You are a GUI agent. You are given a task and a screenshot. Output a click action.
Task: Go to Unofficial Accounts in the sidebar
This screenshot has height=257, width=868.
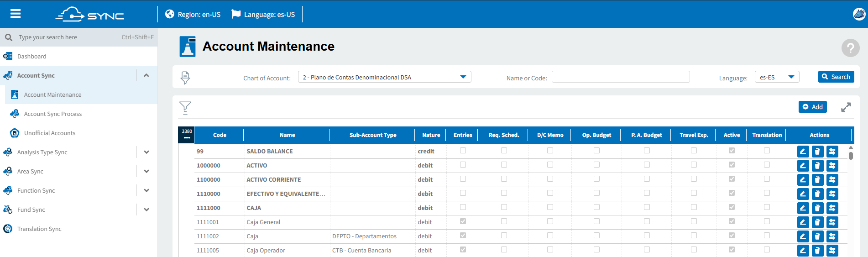click(x=50, y=133)
